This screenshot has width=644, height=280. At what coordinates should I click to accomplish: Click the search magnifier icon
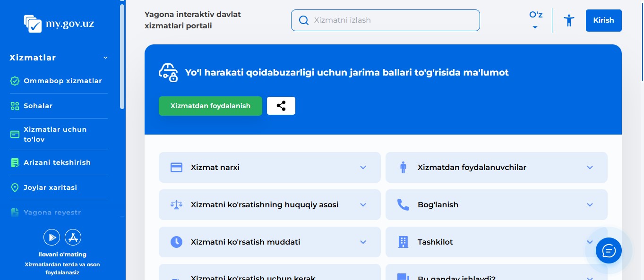pyautogui.click(x=304, y=20)
